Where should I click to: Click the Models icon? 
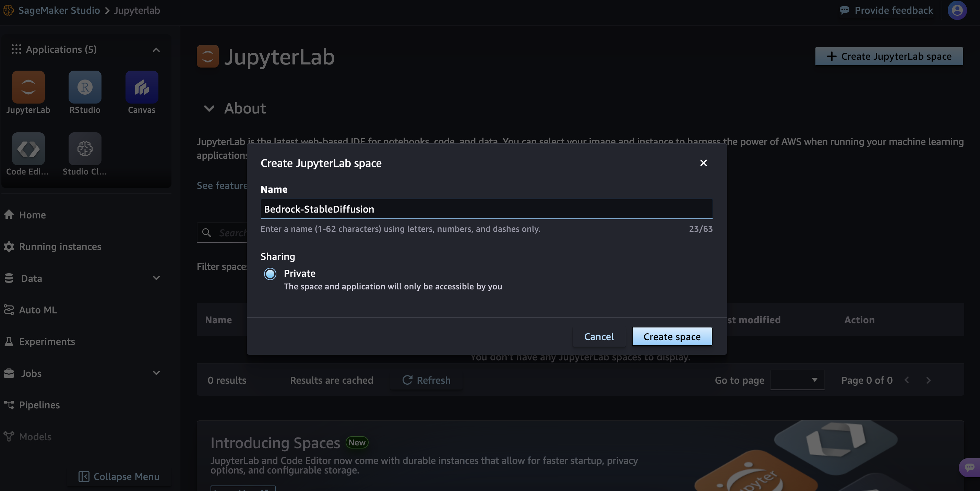click(9, 436)
